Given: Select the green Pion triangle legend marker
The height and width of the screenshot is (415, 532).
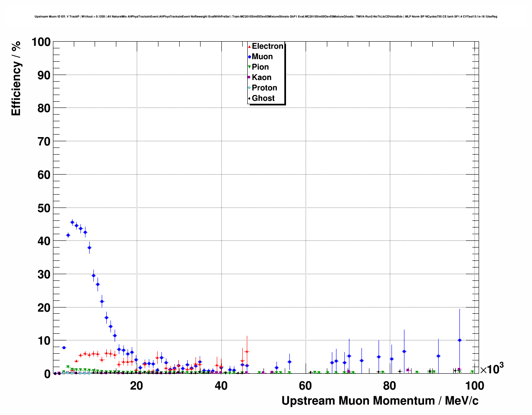Looking at the screenshot, I should pyautogui.click(x=249, y=67).
